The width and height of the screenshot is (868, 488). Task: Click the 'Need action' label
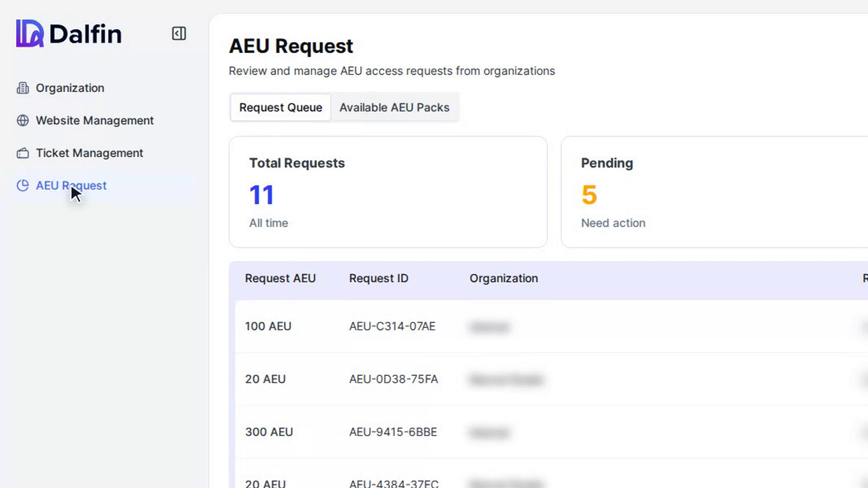coord(613,223)
